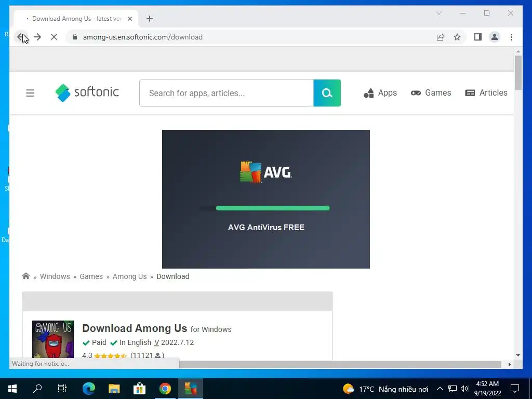Screen dimensions: 532x399
Task: Open File Explorer from taskbar
Action: (114, 389)
